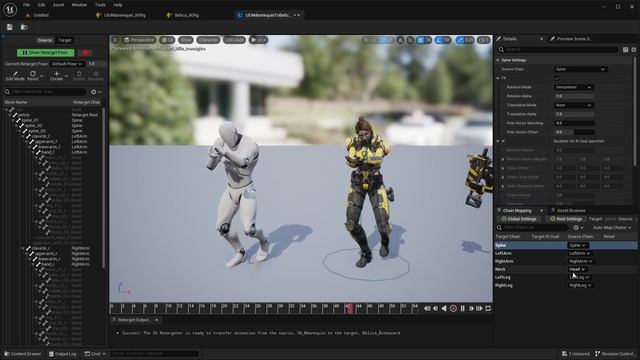Open the Tools menu
This screenshot has height=360, width=640.
click(x=100, y=5)
